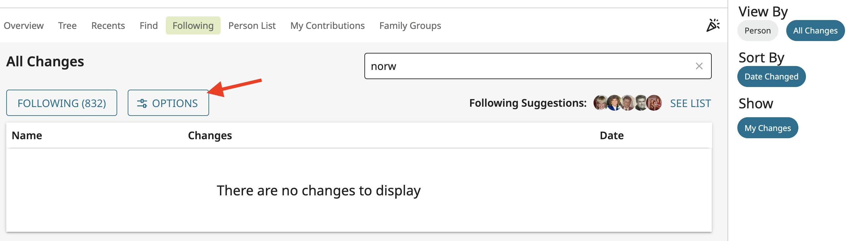The image size is (868, 241).
Task: Open the Following (832) list button
Action: click(62, 103)
